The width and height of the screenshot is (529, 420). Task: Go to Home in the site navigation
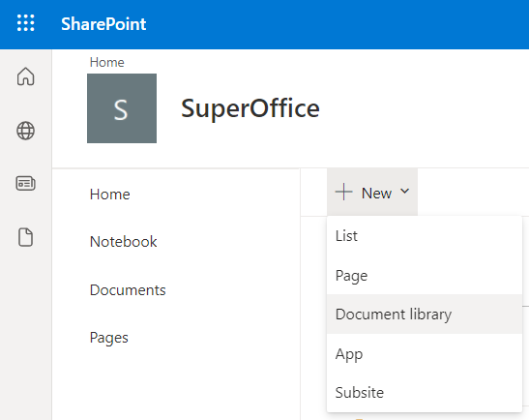point(110,195)
